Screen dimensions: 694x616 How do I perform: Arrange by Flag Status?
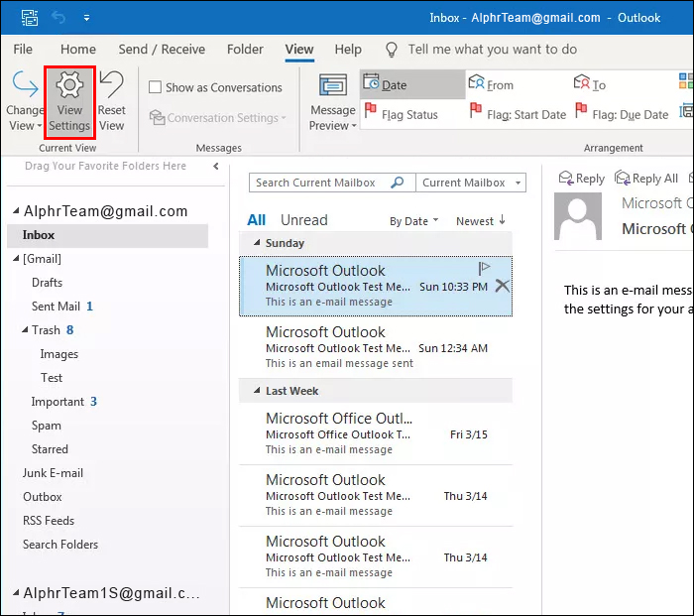[401, 114]
